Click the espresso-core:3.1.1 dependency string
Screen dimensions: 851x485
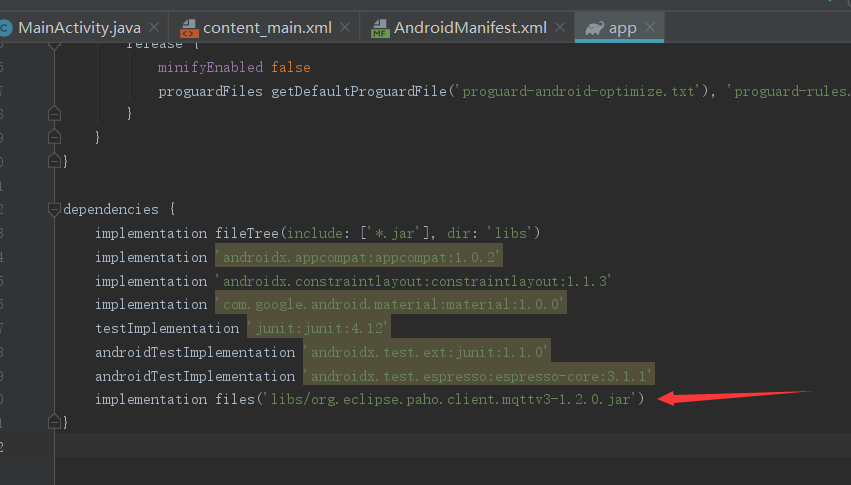coord(479,375)
